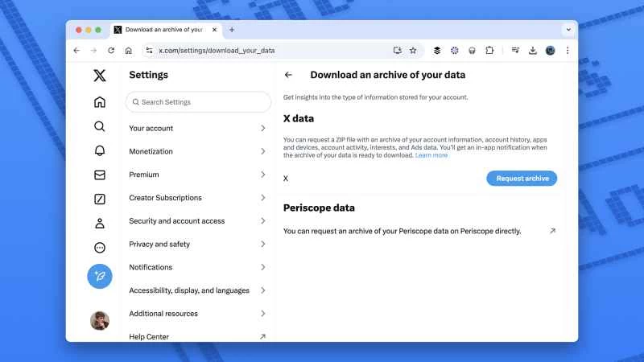Open the Profile icon in the sidebar
Image resolution: width=644 pixels, height=362 pixels.
point(100,224)
